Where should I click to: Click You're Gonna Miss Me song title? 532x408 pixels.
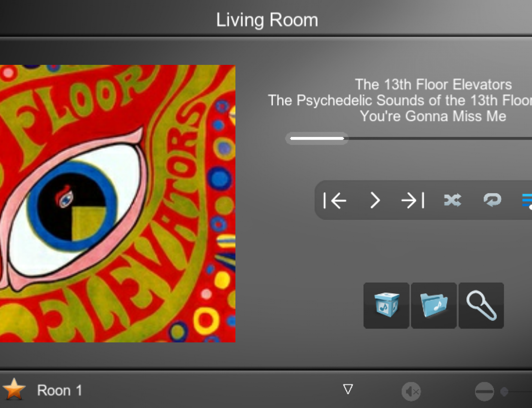(433, 116)
